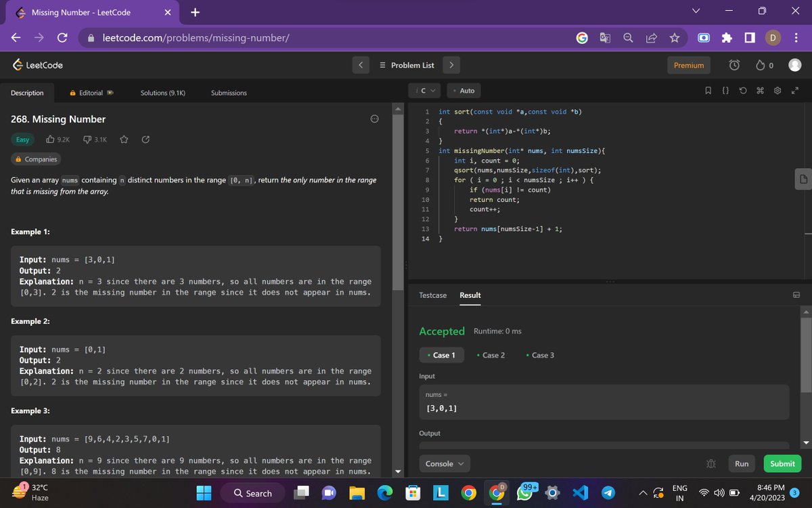Show hidden system tray icons
812x508 pixels.
click(x=644, y=493)
